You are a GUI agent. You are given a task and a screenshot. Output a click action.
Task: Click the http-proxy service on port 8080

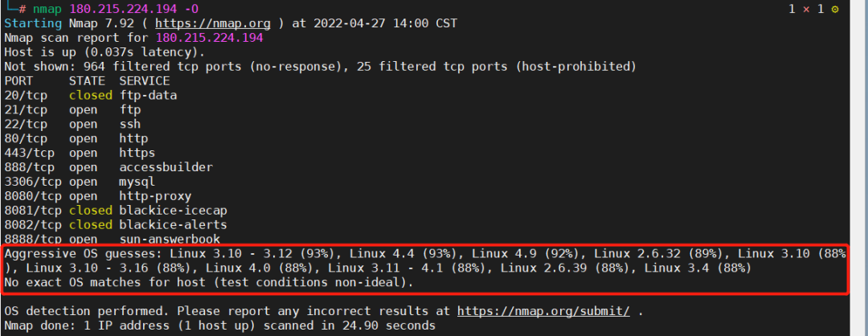point(156,196)
